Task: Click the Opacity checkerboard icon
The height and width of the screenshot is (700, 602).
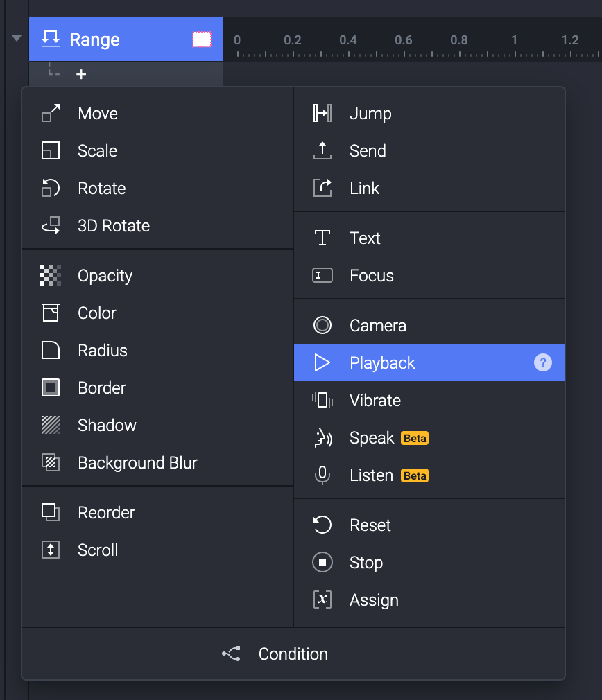Action: tap(51, 276)
